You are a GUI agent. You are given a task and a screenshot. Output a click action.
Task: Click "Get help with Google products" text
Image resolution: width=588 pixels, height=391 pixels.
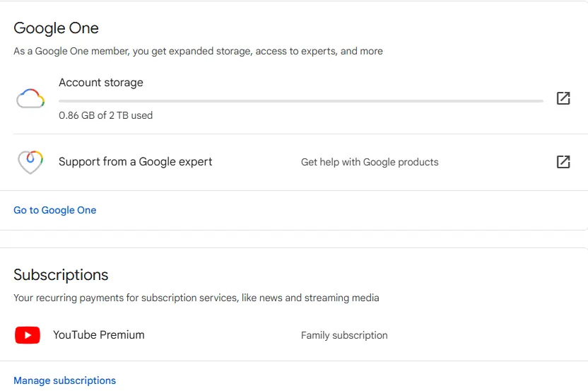pos(370,162)
